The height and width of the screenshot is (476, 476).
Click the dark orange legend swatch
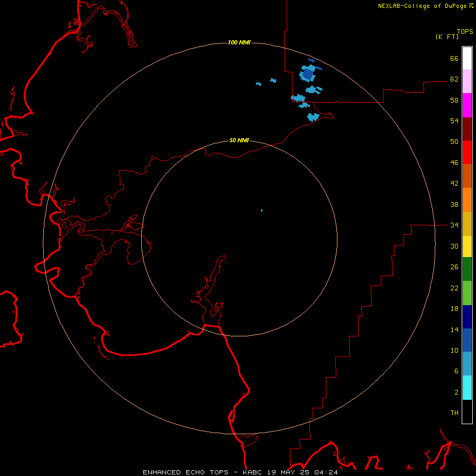coord(467,176)
